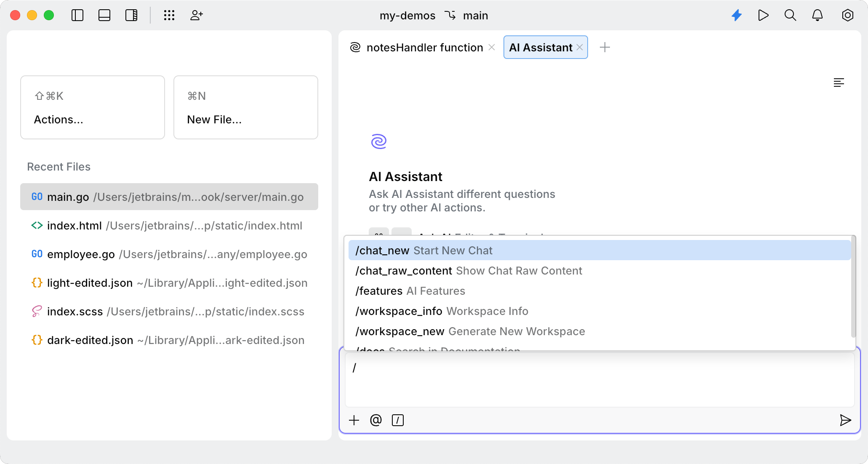868x464 pixels.
Task: Open the my-demos project selector
Action: pyautogui.click(x=407, y=16)
